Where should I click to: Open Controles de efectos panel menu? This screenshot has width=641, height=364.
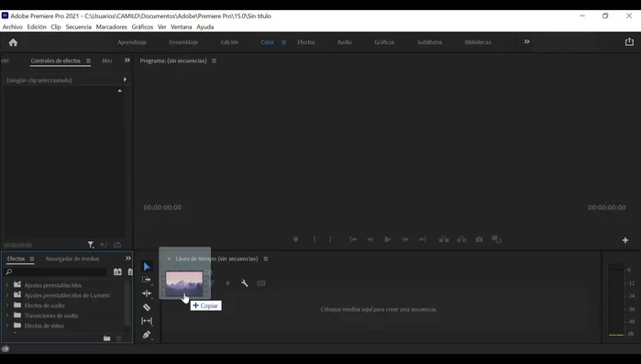point(88,61)
